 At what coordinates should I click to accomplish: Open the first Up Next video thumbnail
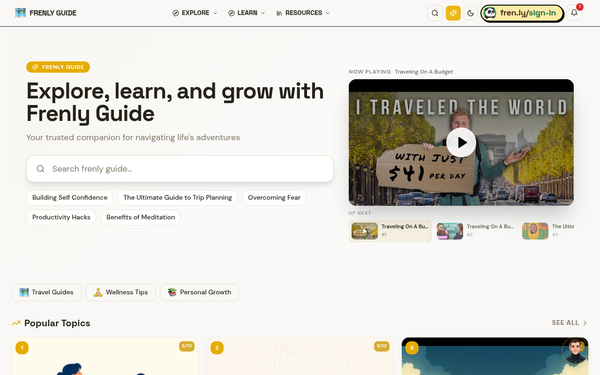click(365, 231)
